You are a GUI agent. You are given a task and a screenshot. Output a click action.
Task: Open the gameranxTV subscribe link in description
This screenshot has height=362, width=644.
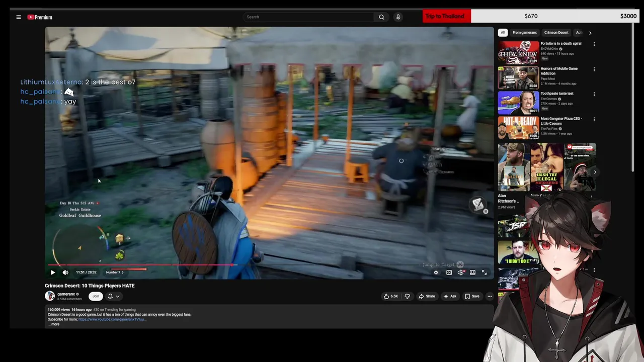click(x=112, y=319)
